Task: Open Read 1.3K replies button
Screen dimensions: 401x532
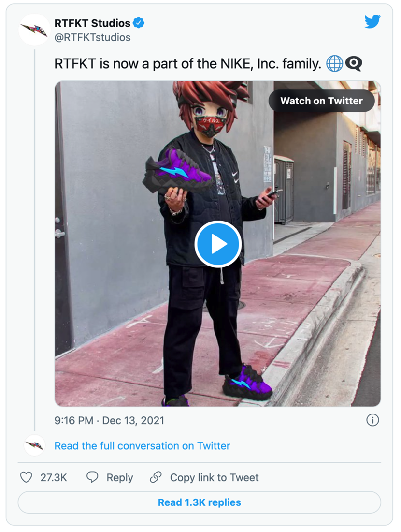Action: pos(199,502)
